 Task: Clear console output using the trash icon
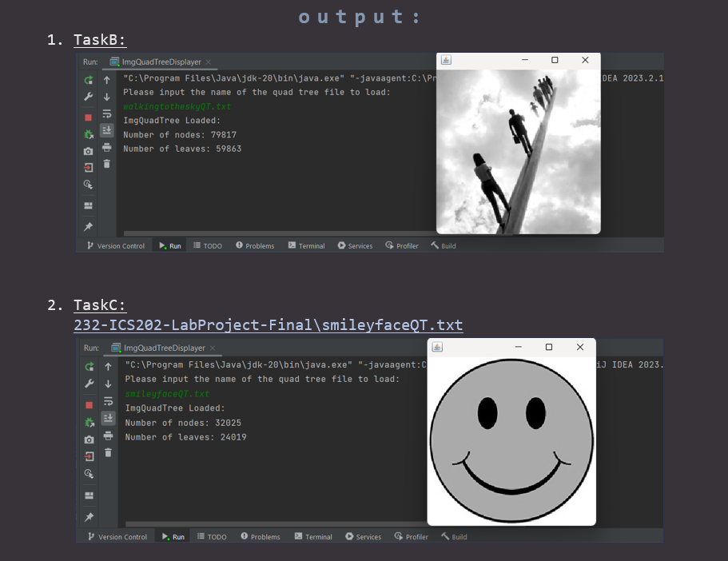(106, 163)
